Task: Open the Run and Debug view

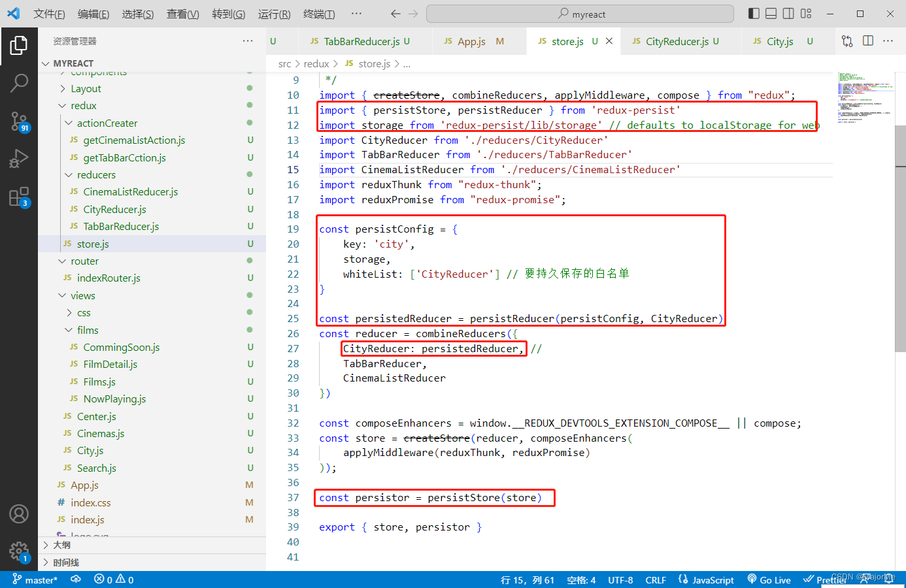Action: [x=19, y=159]
